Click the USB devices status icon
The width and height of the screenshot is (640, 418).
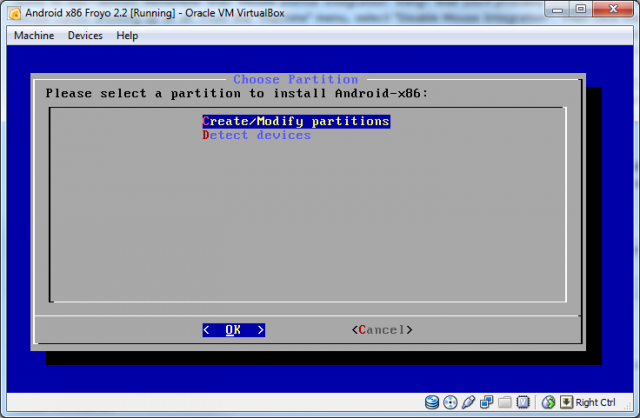468,402
